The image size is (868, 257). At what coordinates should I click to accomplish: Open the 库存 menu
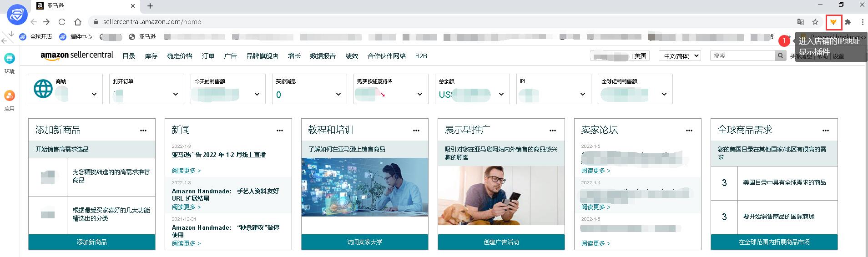click(x=151, y=56)
